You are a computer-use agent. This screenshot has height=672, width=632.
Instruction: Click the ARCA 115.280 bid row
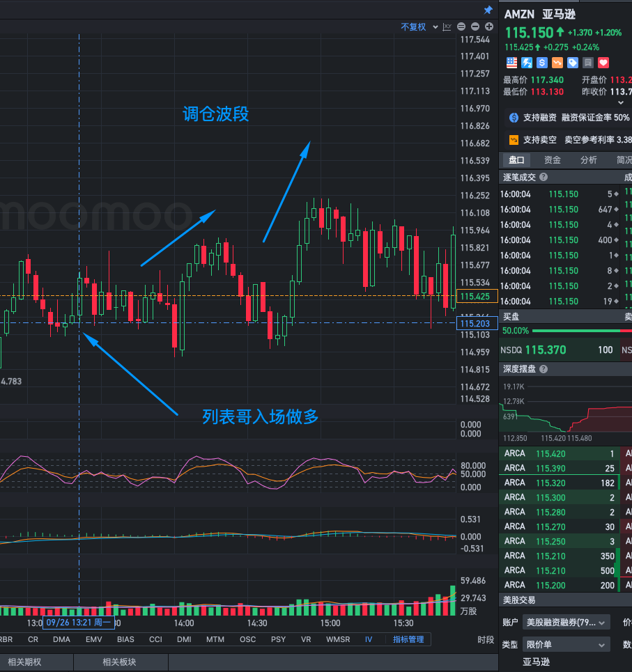[559, 512]
